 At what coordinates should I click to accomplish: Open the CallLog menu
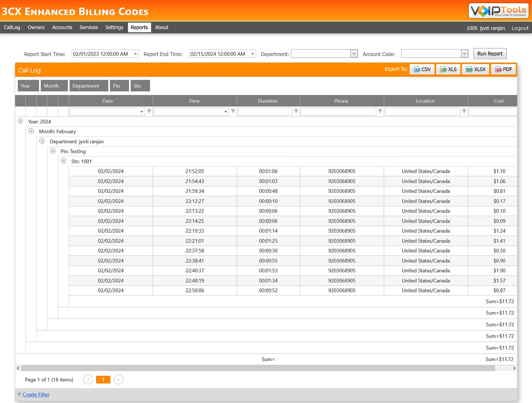12,27
